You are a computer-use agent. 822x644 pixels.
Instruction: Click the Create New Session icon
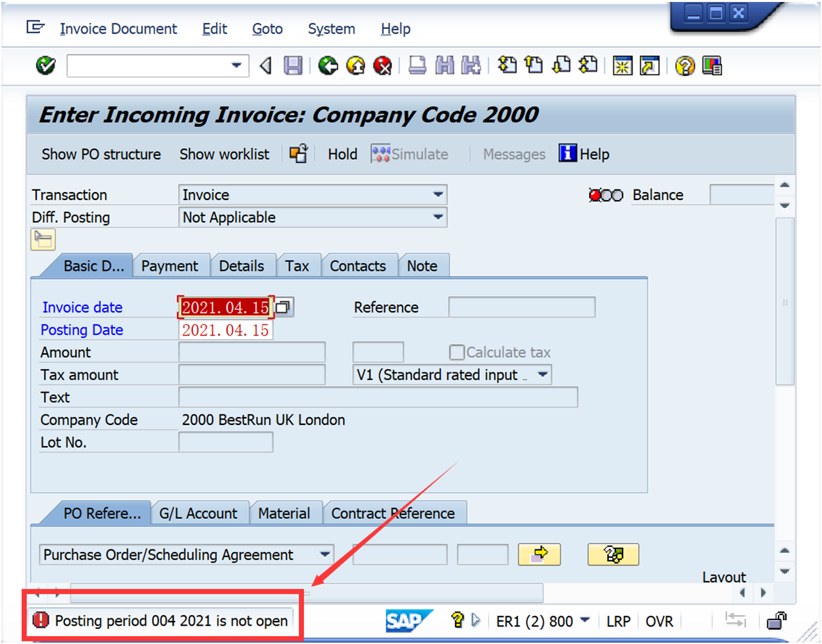(622, 66)
